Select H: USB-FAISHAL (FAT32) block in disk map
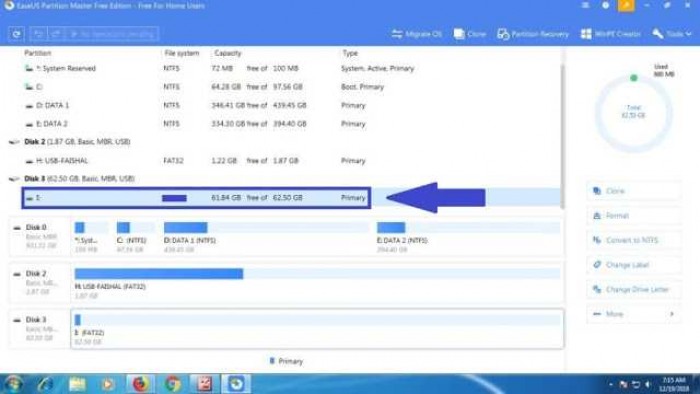The image size is (700, 394). 317,283
